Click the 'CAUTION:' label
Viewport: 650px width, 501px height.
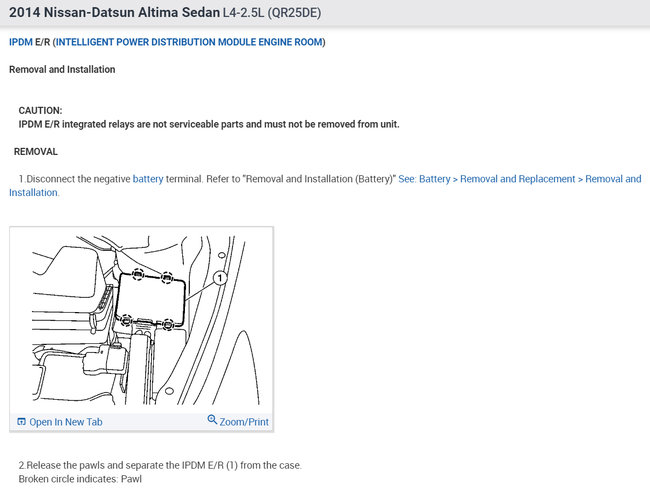[40, 111]
